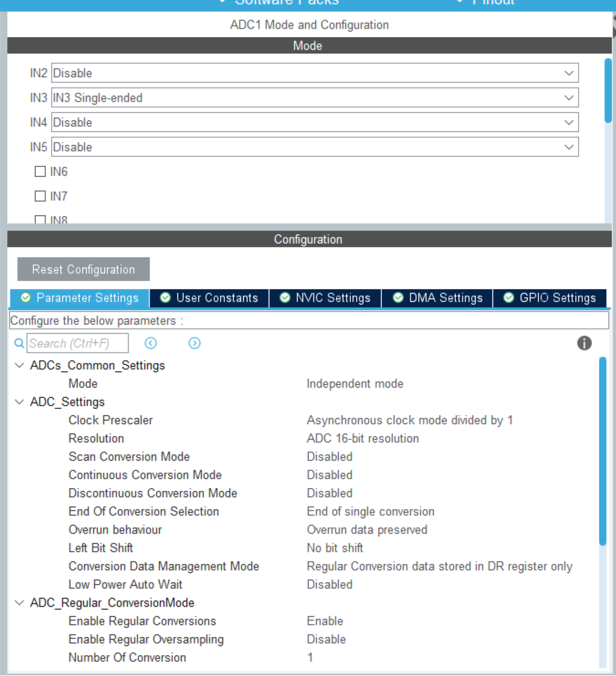This screenshot has height=676, width=616.
Task: Click the magnifier search icon
Action: pos(19,344)
